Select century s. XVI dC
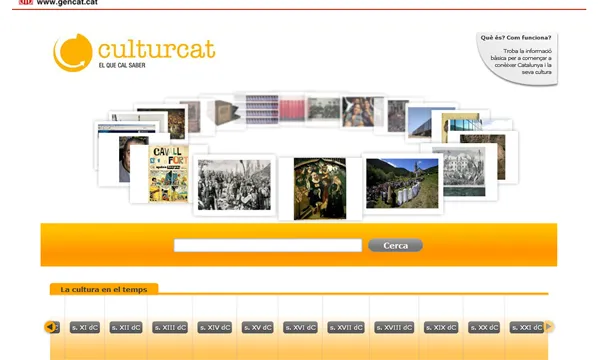The width and height of the screenshot is (600, 360). pos(300,327)
